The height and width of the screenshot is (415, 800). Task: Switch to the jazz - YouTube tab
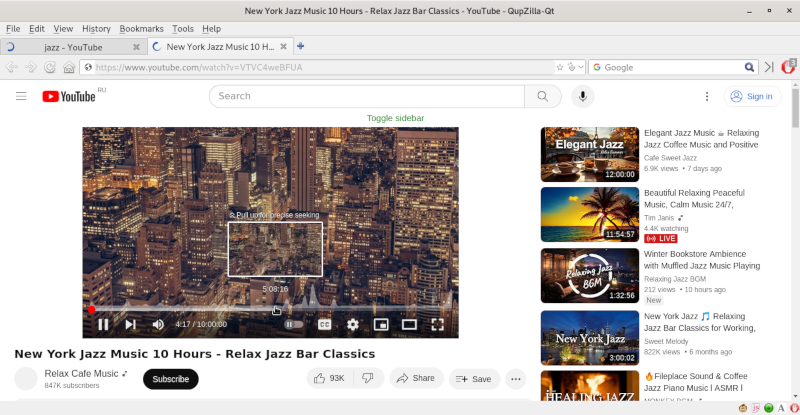click(73, 47)
